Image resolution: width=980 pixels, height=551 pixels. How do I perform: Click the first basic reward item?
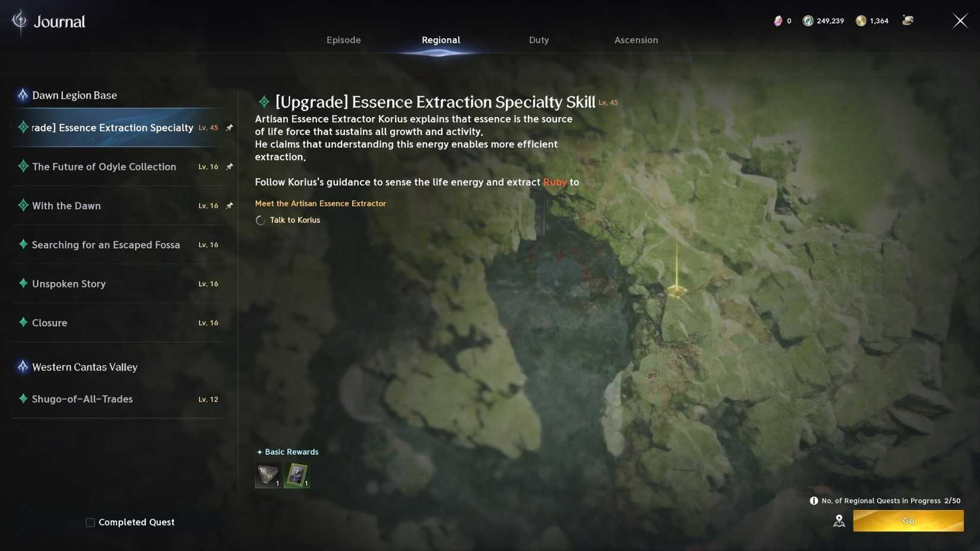click(268, 475)
